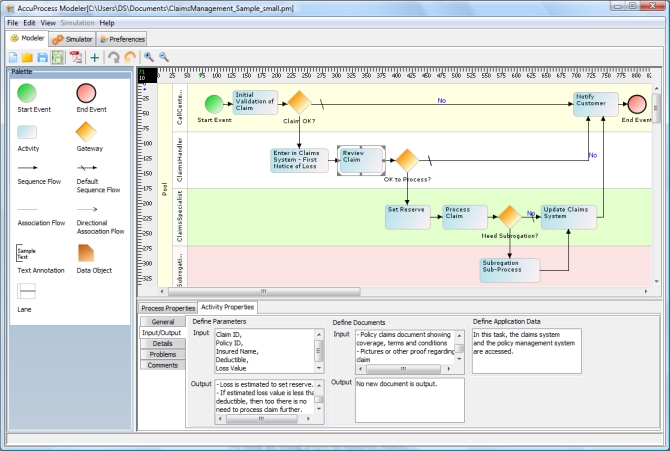Create a new process file from toolbar
The height and width of the screenshot is (451, 670).
coord(13,57)
